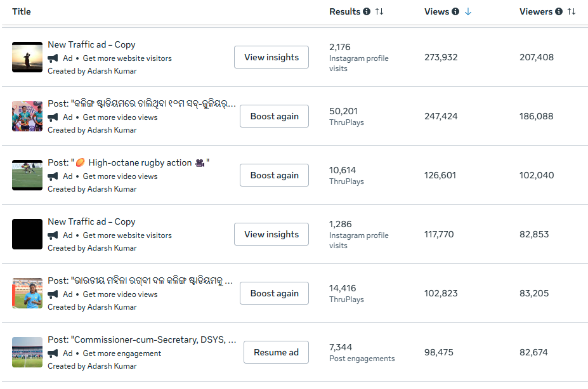The image size is (588, 389).
Task: Toggle Views column descending sort arrow
Action: click(x=468, y=11)
